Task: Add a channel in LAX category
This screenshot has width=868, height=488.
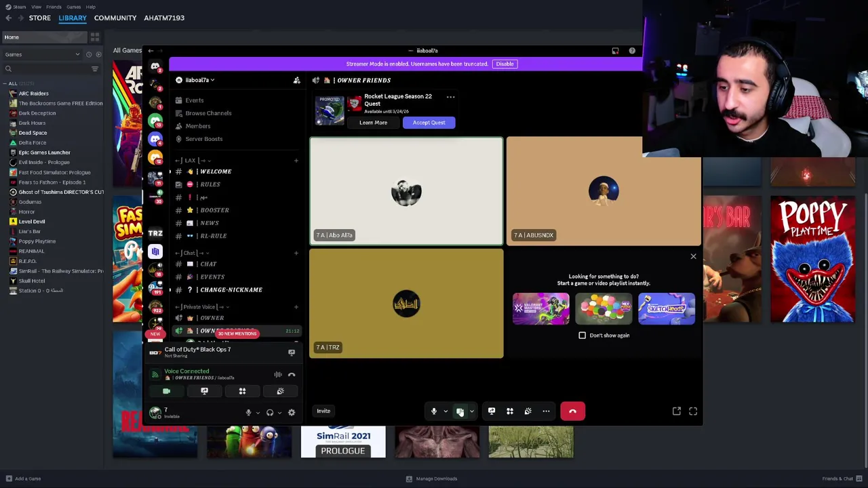Action: click(x=296, y=161)
